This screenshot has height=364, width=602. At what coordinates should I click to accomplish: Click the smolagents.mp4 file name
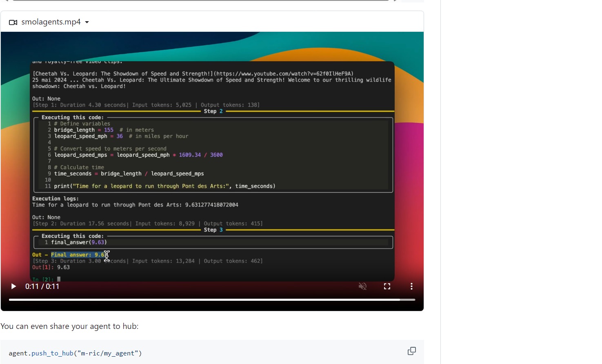[51, 22]
